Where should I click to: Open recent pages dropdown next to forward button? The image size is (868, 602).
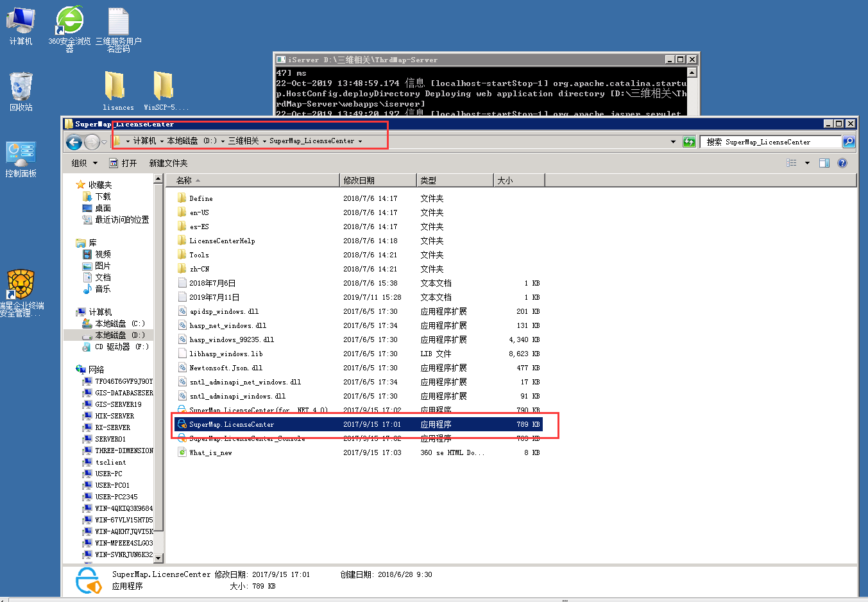click(105, 142)
